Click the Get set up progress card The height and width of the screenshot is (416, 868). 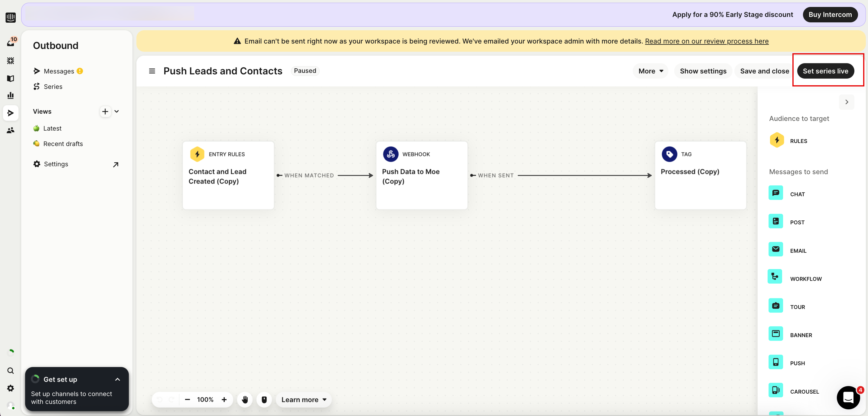(77, 389)
